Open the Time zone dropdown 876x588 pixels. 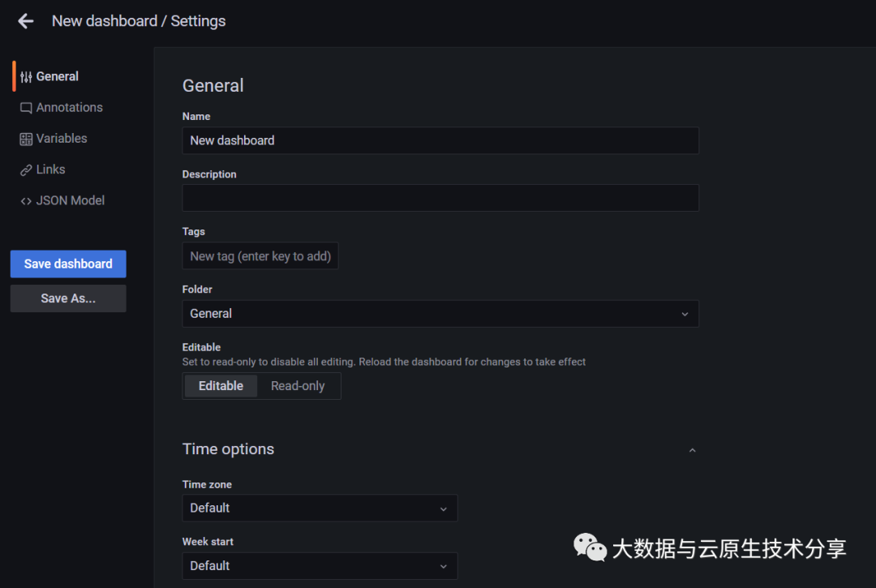320,509
